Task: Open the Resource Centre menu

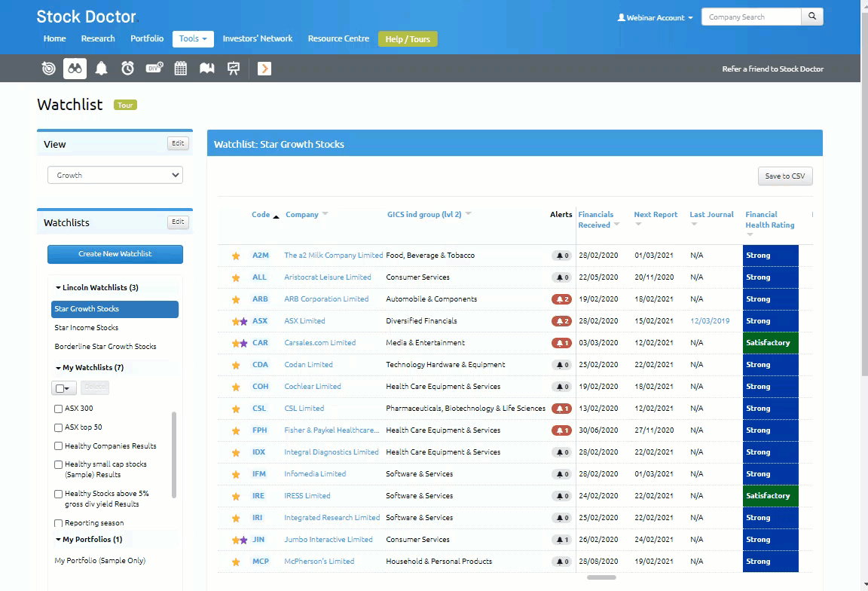Action: coord(338,38)
